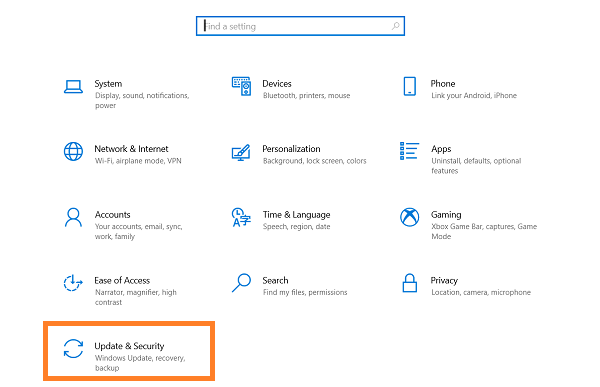Open the System settings title
This screenshot has height=387, width=600.
pos(108,83)
